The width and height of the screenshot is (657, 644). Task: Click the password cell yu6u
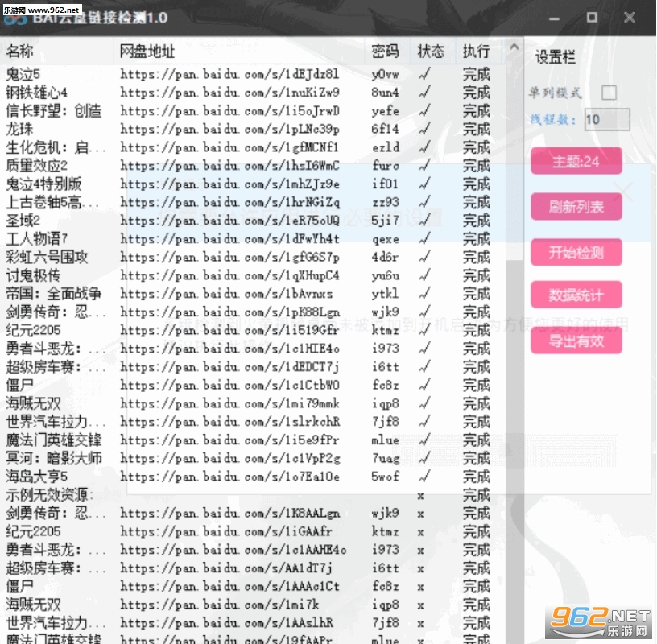coord(385,275)
